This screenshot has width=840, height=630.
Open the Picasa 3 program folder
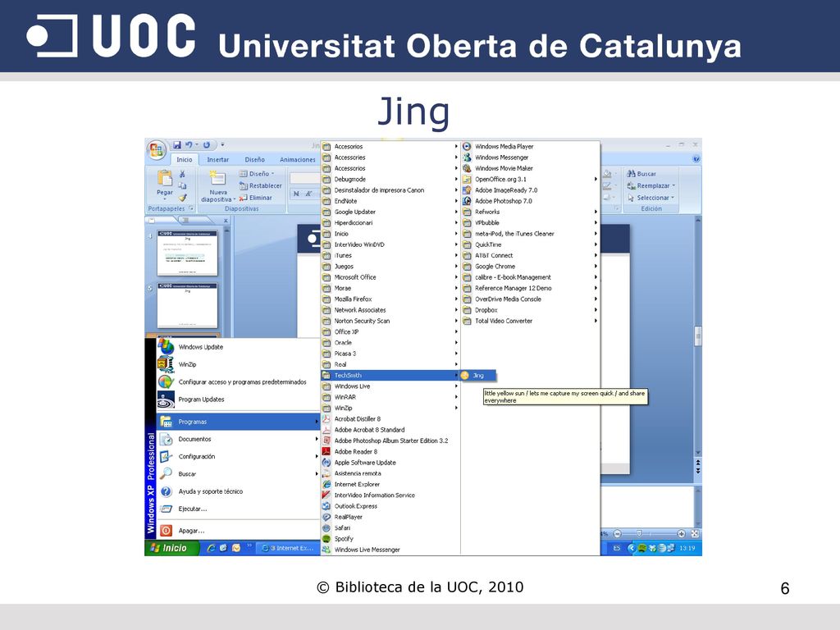(x=390, y=354)
